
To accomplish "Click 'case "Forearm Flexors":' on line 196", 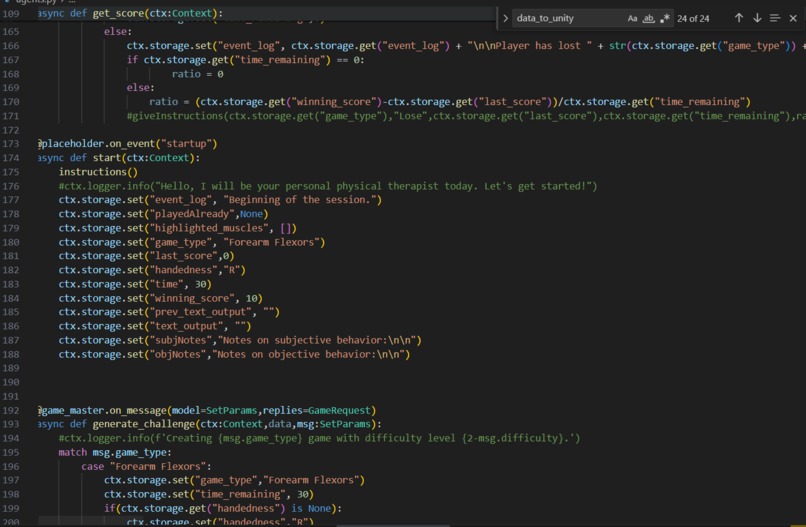I will click(146, 466).
